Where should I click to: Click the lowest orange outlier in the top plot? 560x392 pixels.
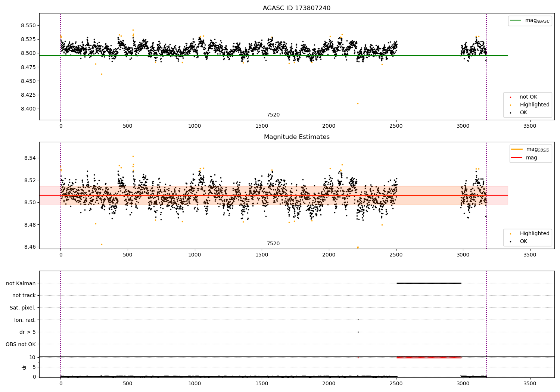[x=358, y=103]
